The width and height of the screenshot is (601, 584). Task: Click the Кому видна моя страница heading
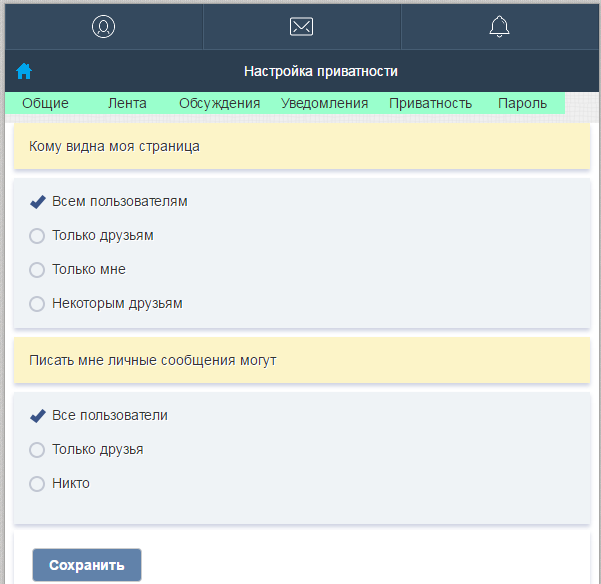coord(114,146)
